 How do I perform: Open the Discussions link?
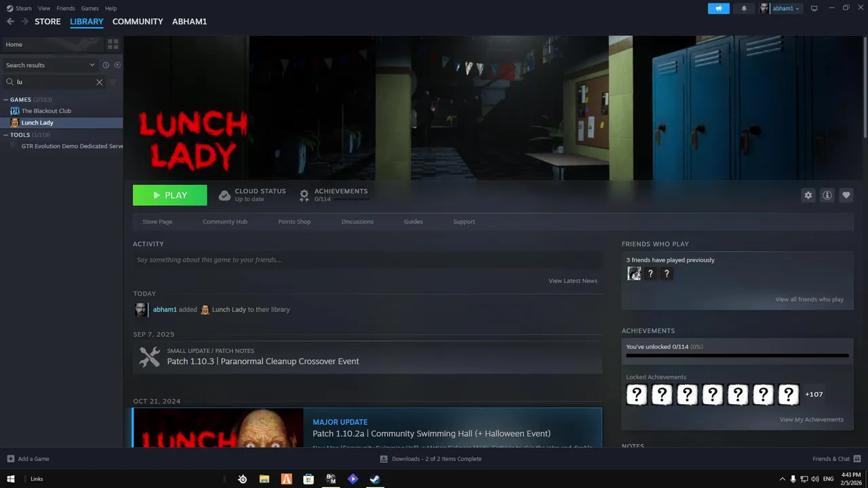[357, 222]
